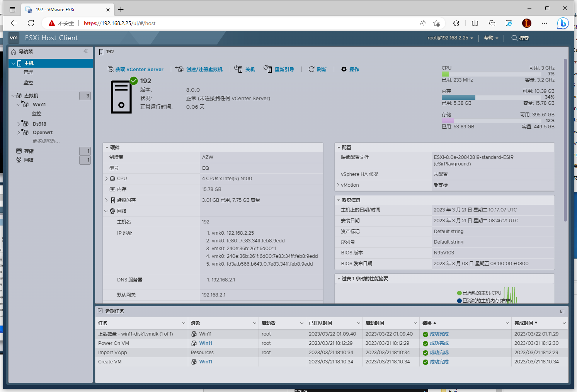Click the storage icon in navigator

click(x=19, y=151)
